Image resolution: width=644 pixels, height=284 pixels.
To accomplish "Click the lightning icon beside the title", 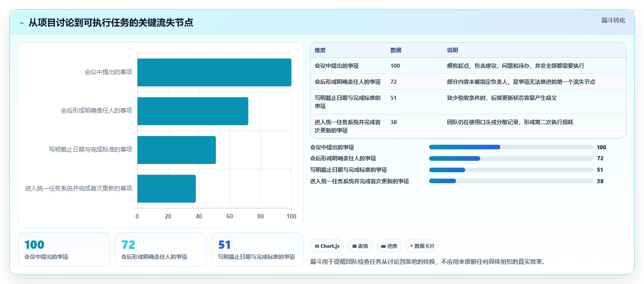I will point(22,23).
